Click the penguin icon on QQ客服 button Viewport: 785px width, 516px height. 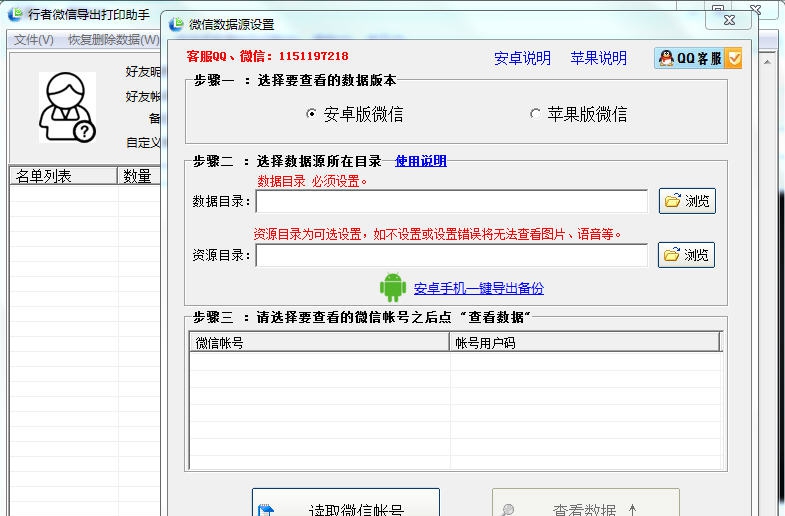pyautogui.click(x=666, y=58)
